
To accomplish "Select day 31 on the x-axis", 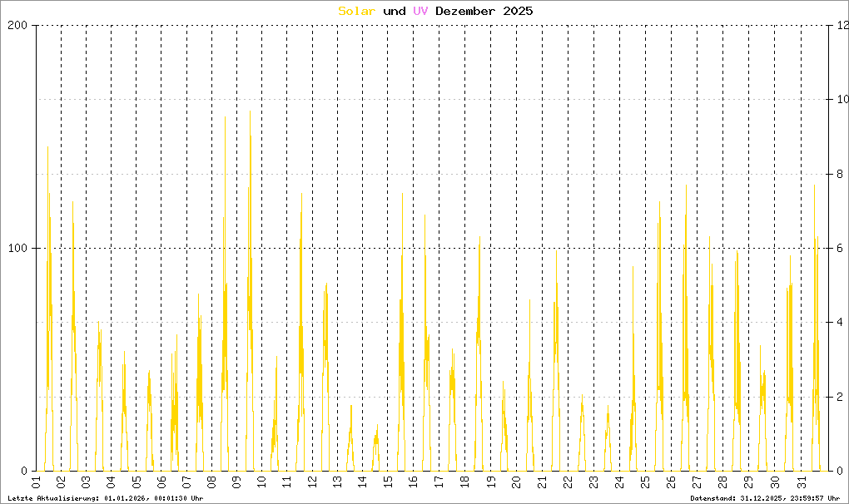I will point(802,482).
